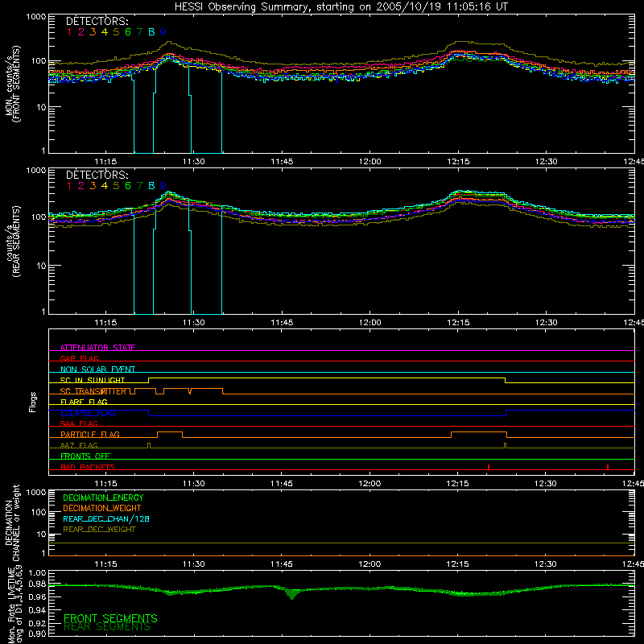Click the REAR_DEC_CHAN/128 legend label

click(106, 518)
